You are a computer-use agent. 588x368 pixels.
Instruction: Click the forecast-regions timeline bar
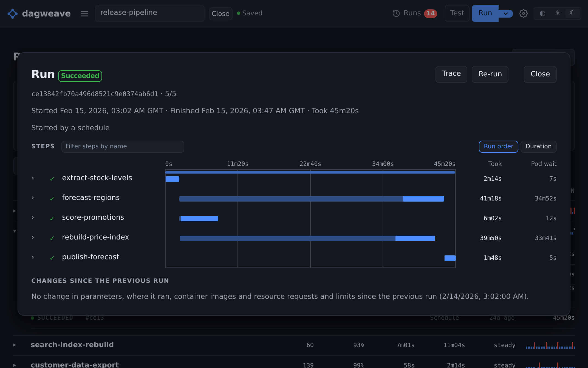[312, 199]
